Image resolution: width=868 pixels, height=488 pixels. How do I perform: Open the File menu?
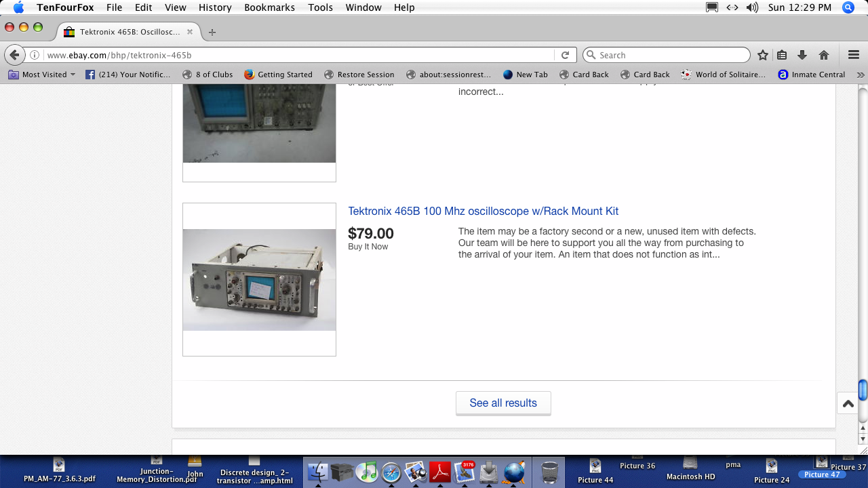pos(114,7)
